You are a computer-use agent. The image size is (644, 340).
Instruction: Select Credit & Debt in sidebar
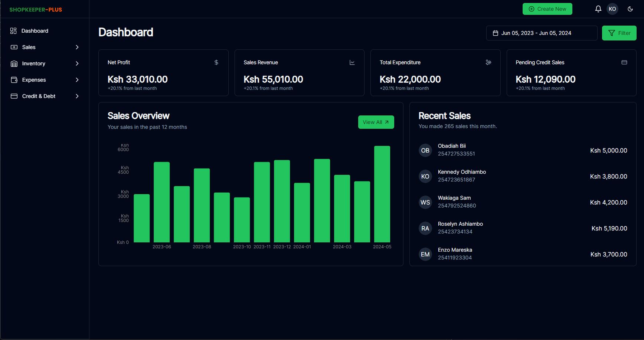pyautogui.click(x=39, y=96)
